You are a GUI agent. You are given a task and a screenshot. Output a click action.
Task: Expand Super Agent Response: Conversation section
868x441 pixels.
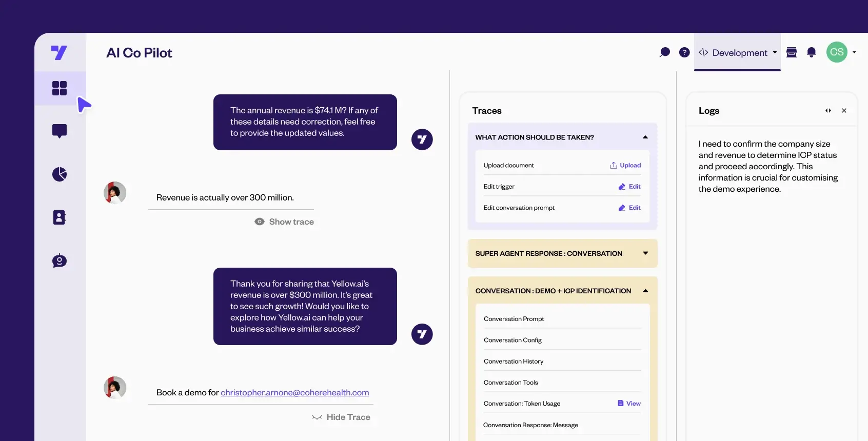(x=645, y=253)
